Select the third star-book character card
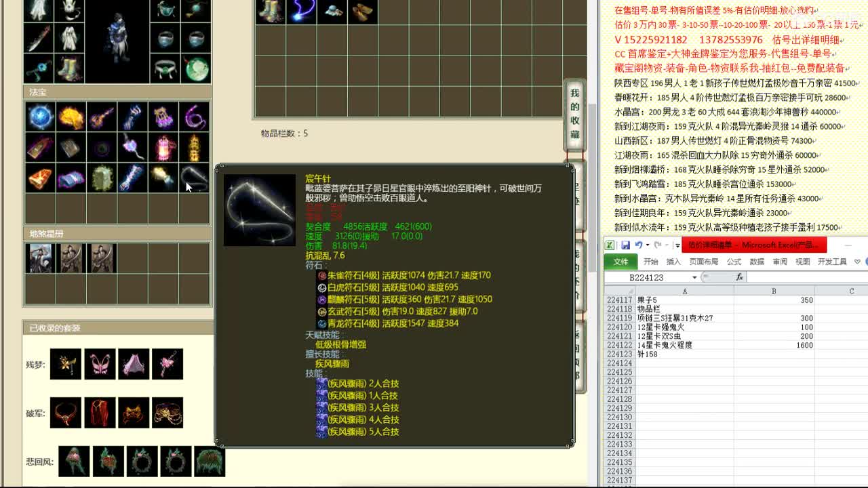The image size is (868, 488). [102, 258]
